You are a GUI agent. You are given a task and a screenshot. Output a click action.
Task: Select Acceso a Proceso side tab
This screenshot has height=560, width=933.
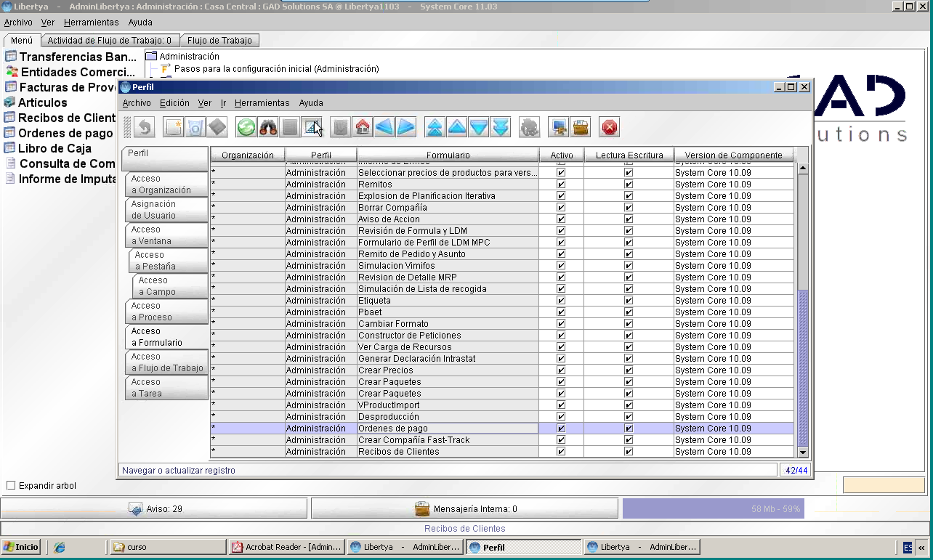point(166,312)
